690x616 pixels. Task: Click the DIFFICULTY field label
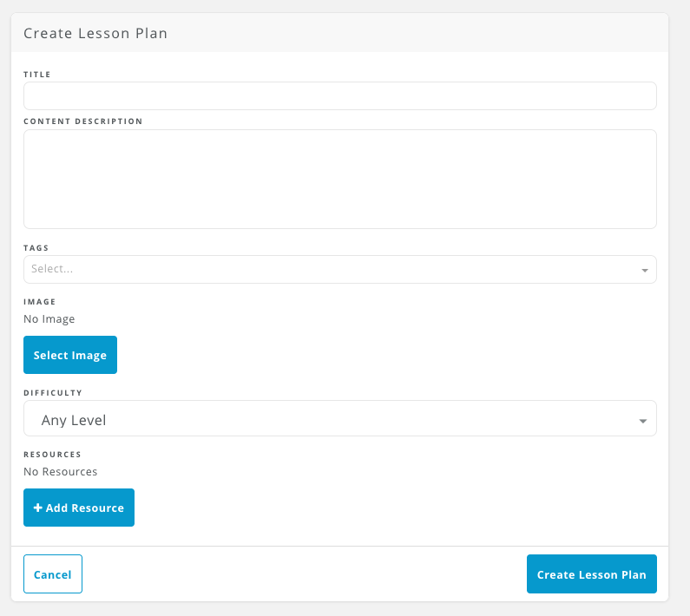53,392
